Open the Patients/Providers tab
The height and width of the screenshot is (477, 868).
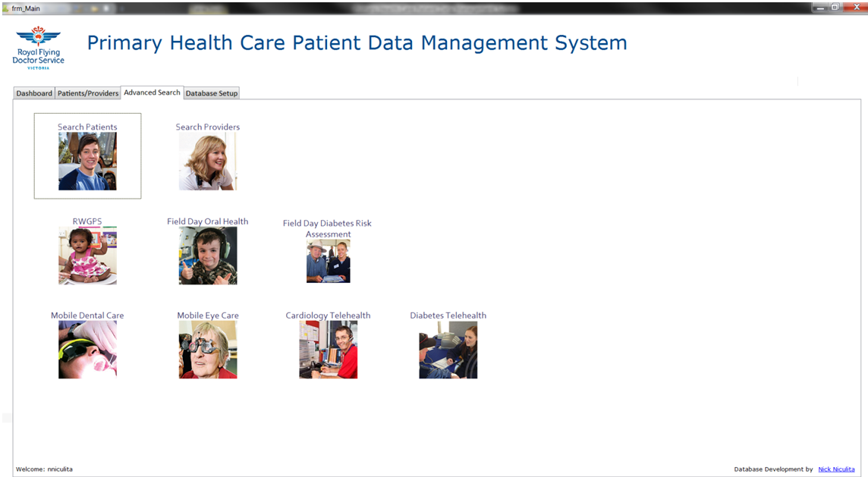(88, 93)
